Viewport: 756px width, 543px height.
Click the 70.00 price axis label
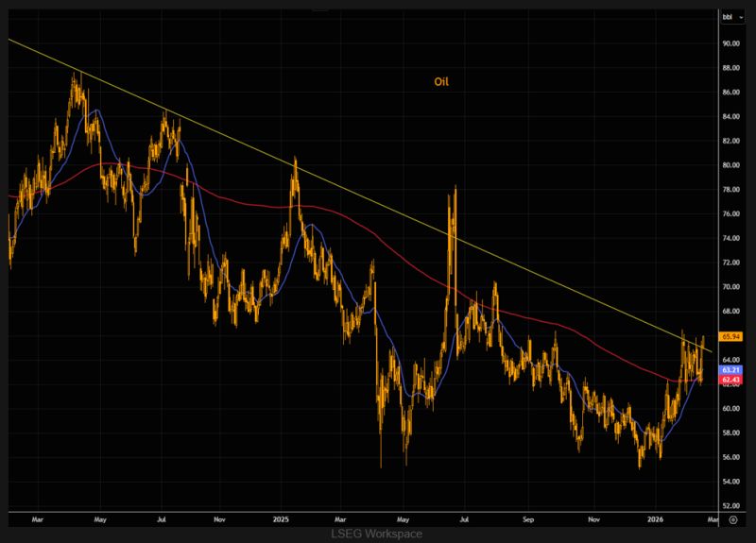(730, 287)
